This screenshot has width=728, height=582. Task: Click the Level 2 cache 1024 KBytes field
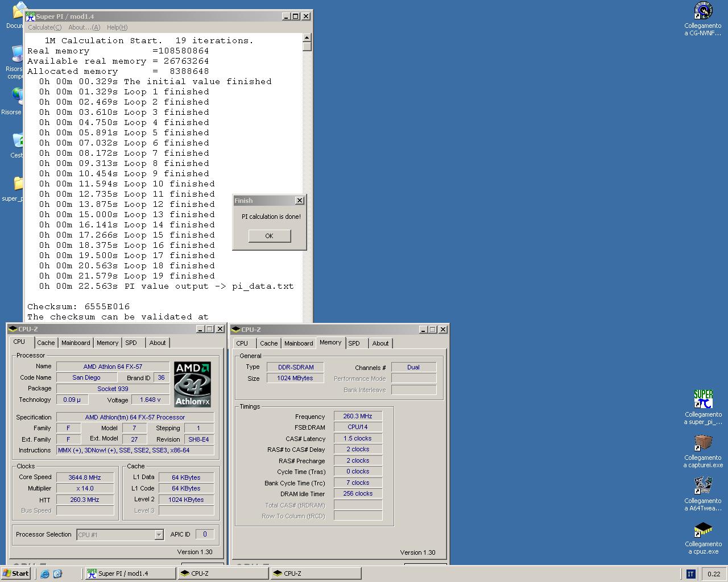(x=186, y=500)
